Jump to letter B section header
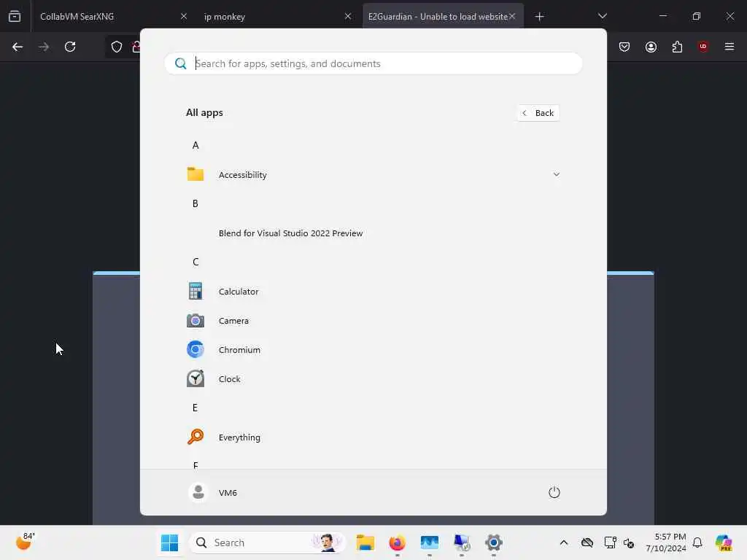747x560 pixels. (x=196, y=204)
